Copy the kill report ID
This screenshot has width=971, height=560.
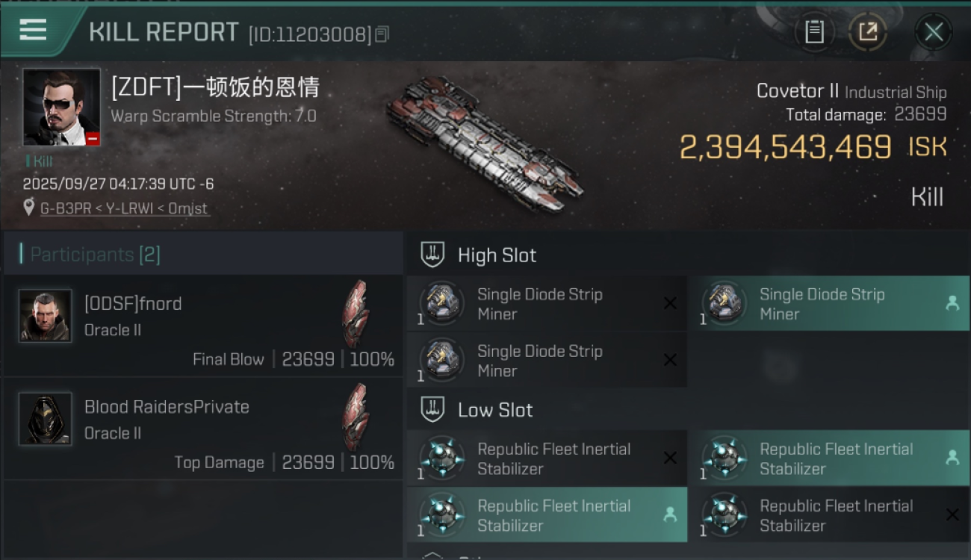382,34
